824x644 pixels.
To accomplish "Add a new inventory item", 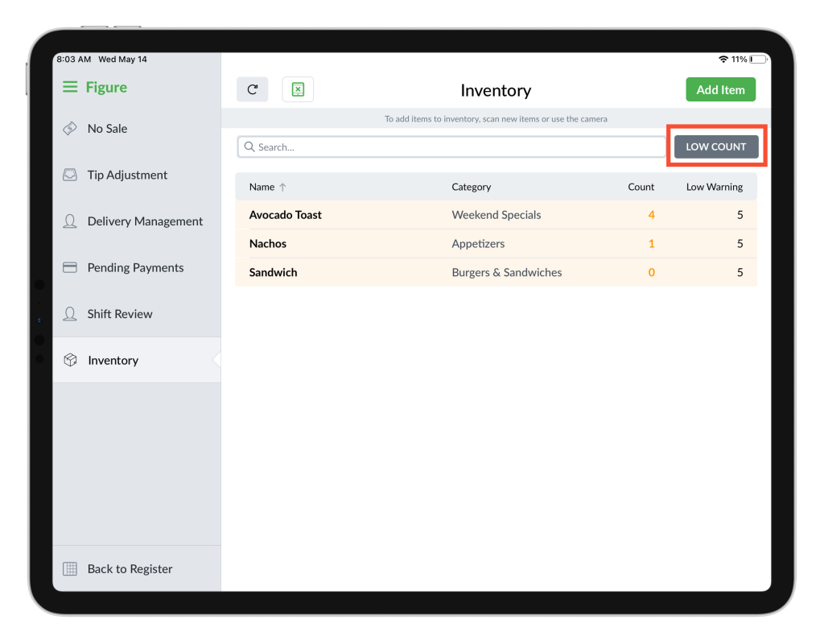I will point(720,89).
